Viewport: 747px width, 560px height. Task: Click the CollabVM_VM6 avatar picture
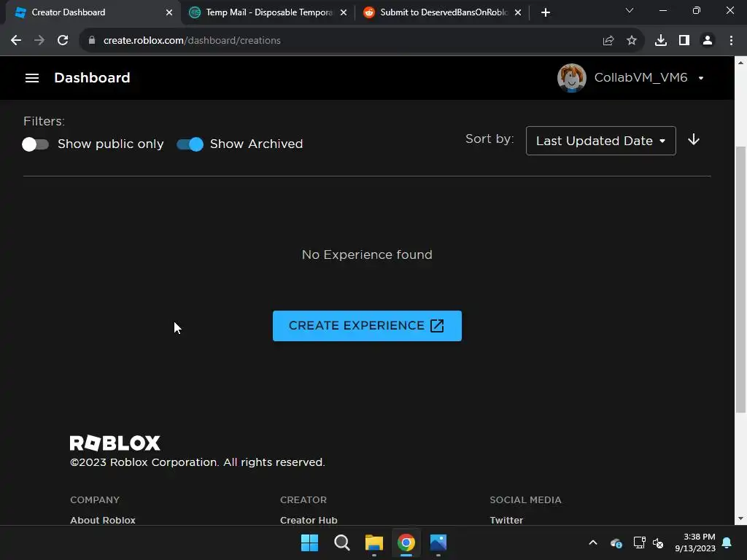point(572,77)
